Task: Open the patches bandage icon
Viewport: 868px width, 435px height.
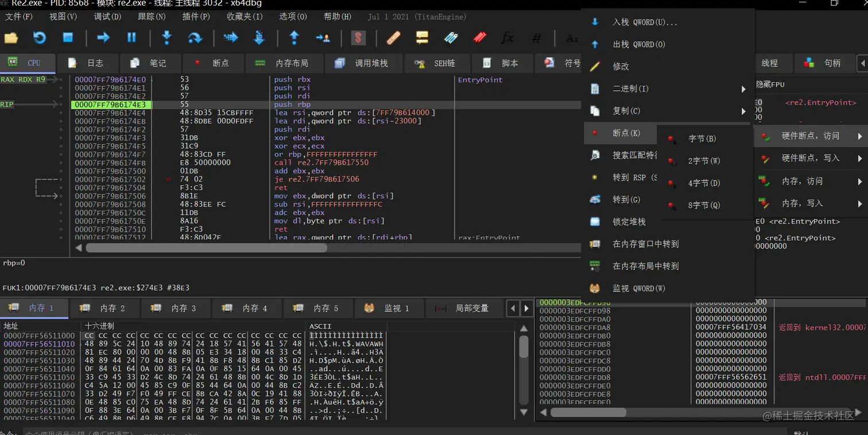Action: point(394,38)
